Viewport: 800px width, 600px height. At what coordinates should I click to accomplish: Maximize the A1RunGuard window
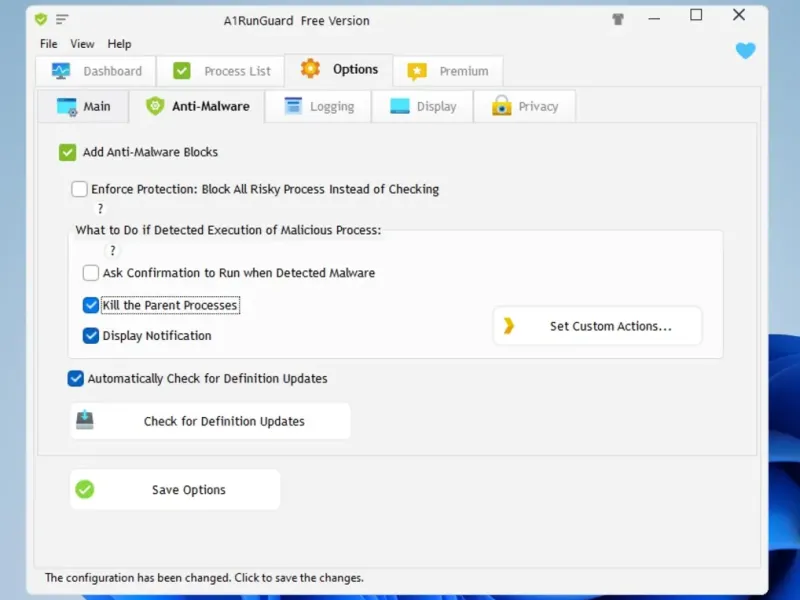pyautogui.click(x=696, y=15)
